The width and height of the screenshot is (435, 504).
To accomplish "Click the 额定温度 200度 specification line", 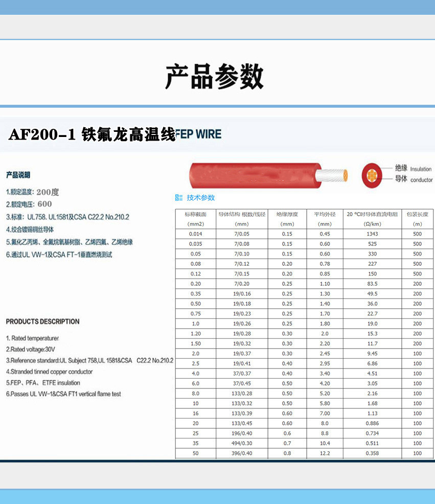I will point(33,193).
